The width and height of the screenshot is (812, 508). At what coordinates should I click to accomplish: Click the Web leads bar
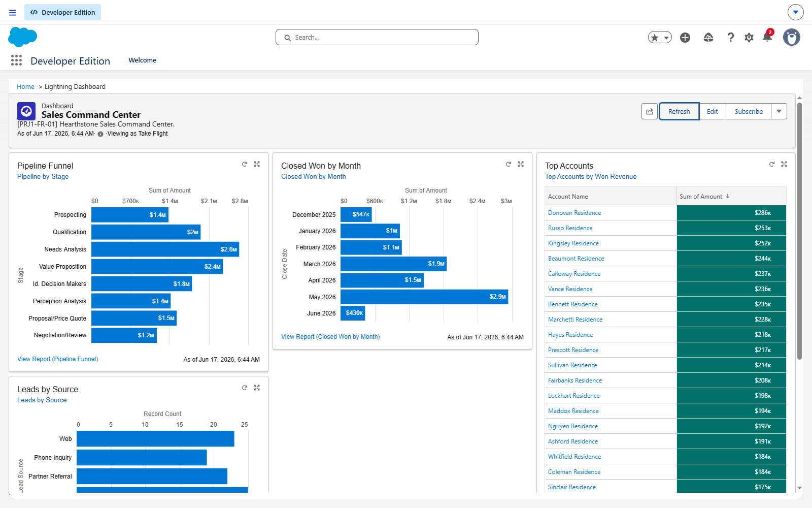pyautogui.click(x=155, y=439)
